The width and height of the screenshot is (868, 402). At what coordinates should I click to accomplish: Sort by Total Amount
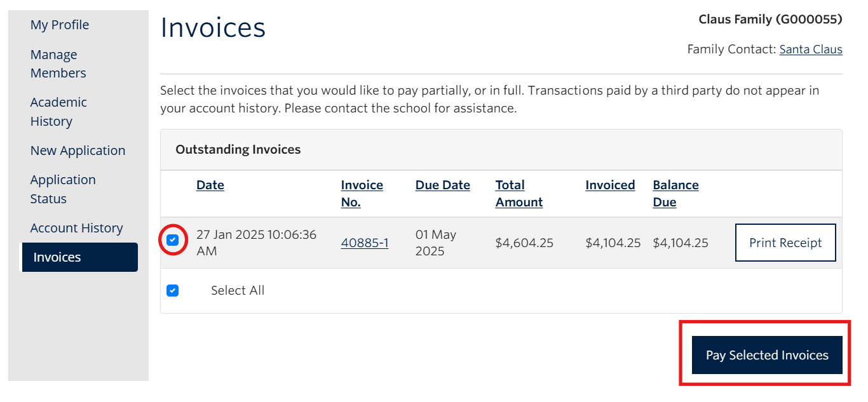pos(519,193)
